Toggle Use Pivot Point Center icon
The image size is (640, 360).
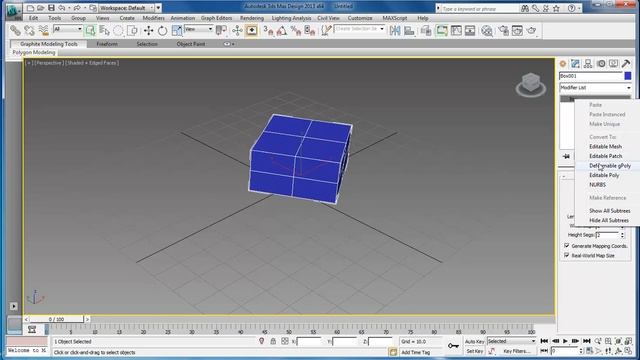click(221, 30)
